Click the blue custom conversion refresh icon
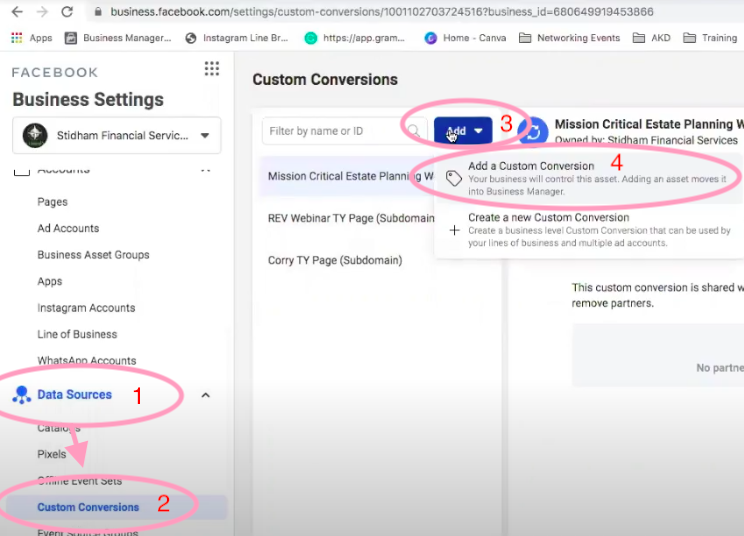The width and height of the screenshot is (744, 536). (533, 131)
